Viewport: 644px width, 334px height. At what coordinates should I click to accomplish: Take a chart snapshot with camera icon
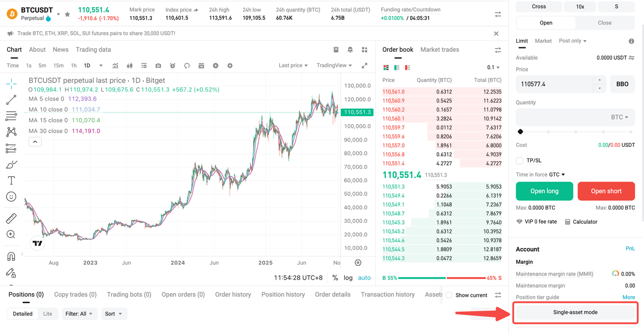click(158, 65)
